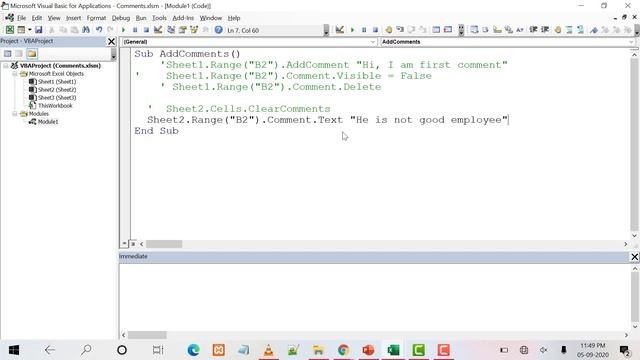Click the Insert UserForm toolbar icon
Screen dimensions: 640x360
pyautogui.click(x=21, y=30)
